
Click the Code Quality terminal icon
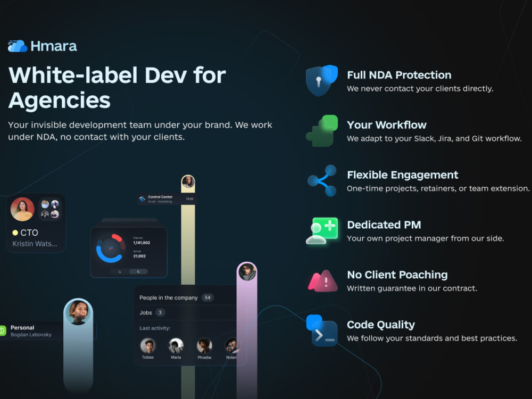322,331
